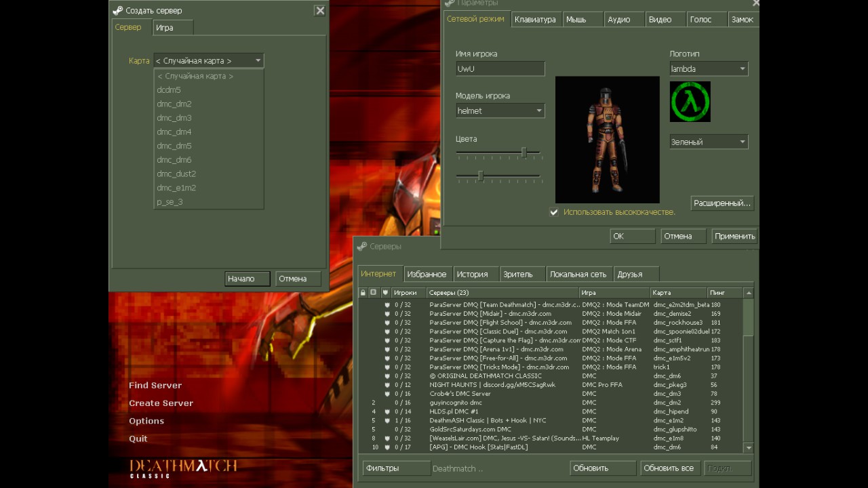Open the Зеленый logo color dropdown
Image resolution: width=868 pixels, height=488 pixels.
click(x=743, y=142)
